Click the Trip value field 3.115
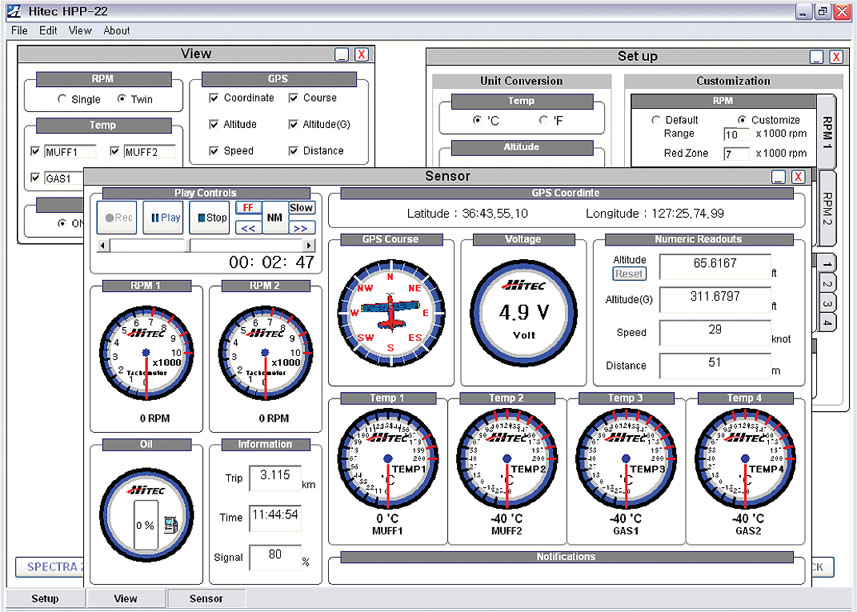The height and width of the screenshot is (612, 857). tap(275, 478)
